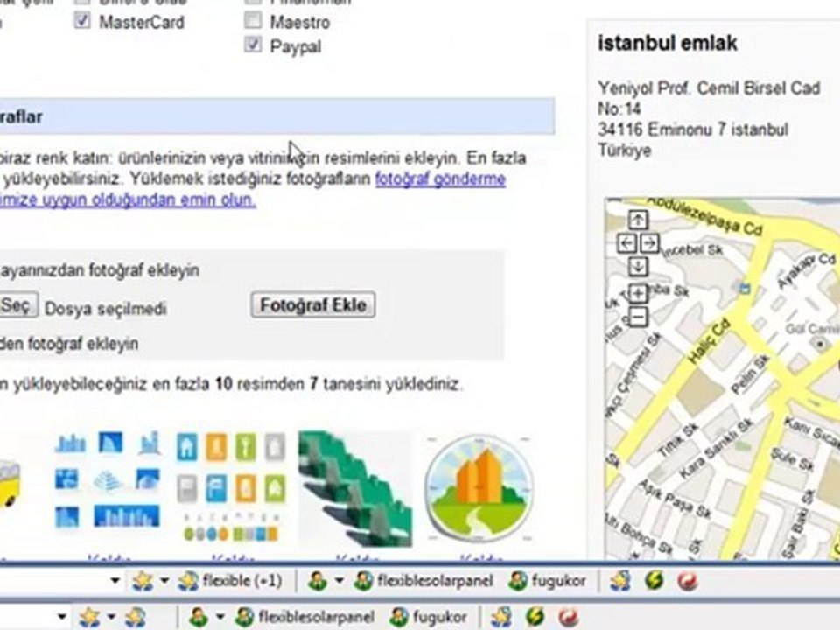
Task: Click the 'Yeniyol Prof. Cemil Birsel Cad' address line
Action: (709, 87)
